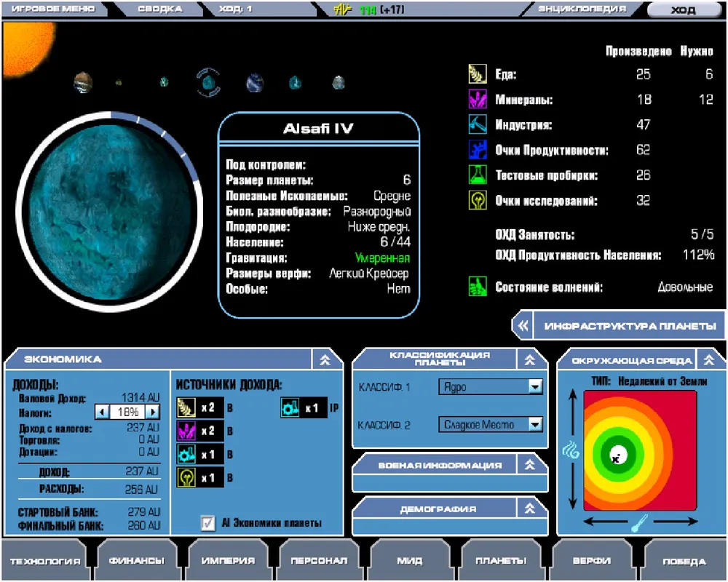Click the thermometer icon under environment chart
728x582 pixels.
point(640,522)
